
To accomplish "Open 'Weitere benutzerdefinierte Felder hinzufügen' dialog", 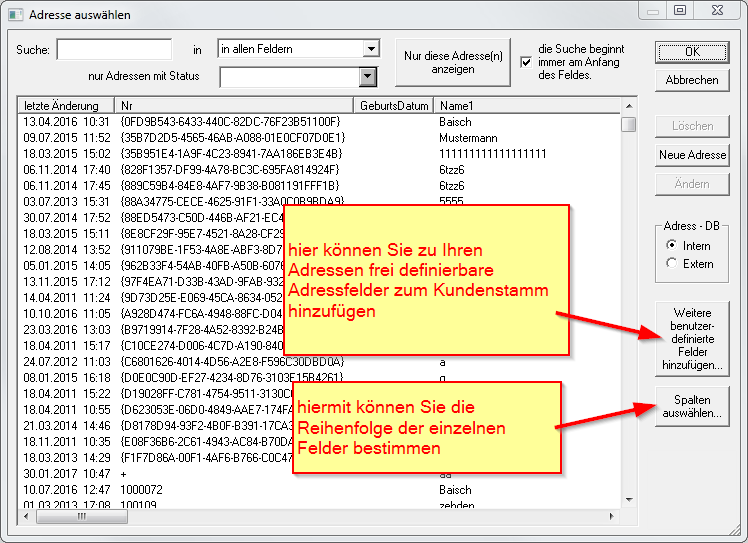I will point(692,340).
